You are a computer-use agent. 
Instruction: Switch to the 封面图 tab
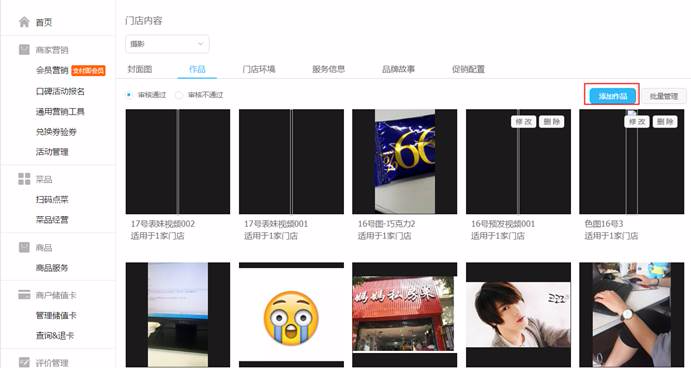pyautogui.click(x=140, y=69)
